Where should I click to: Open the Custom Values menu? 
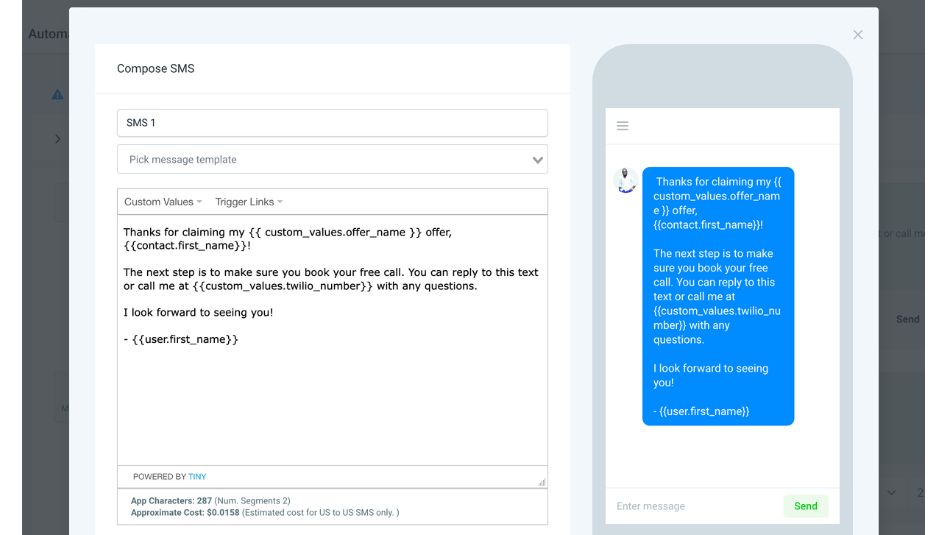(x=162, y=202)
